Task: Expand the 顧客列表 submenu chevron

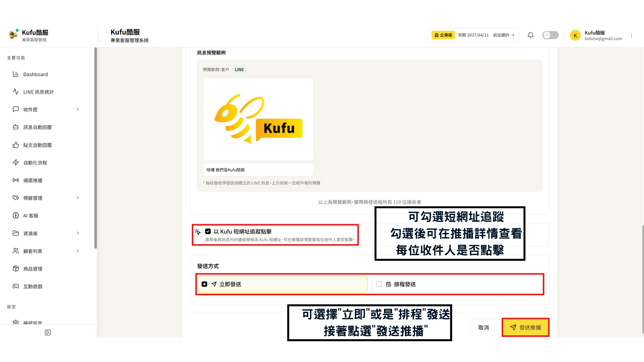Action: [78, 251]
